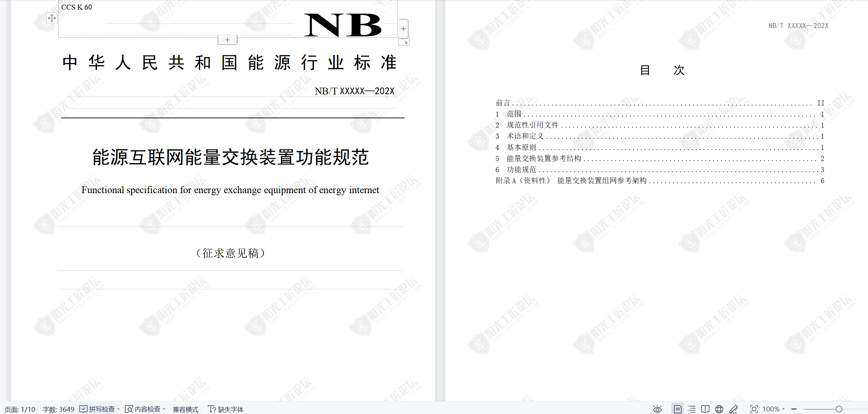
Task: Click the zoom out minus button
Action: pos(794,409)
